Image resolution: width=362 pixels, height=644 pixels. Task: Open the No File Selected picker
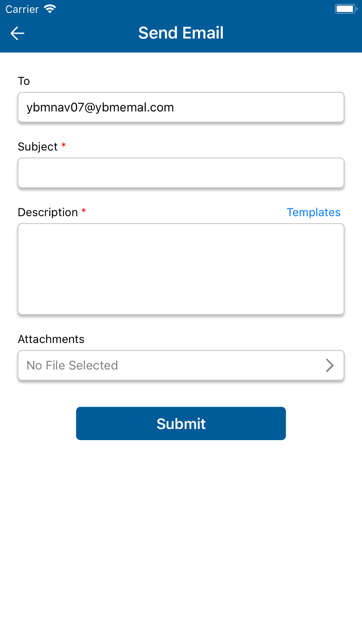(181, 365)
